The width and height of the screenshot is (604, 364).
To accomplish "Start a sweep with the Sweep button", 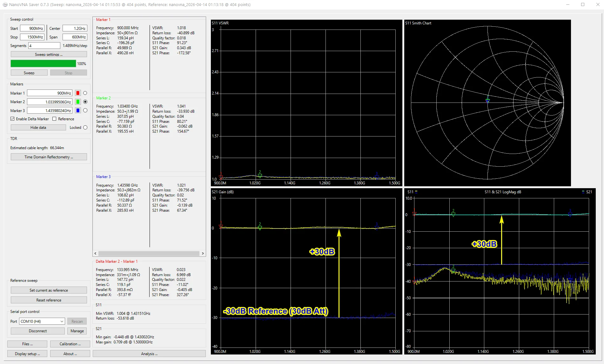I will point(29,73).
